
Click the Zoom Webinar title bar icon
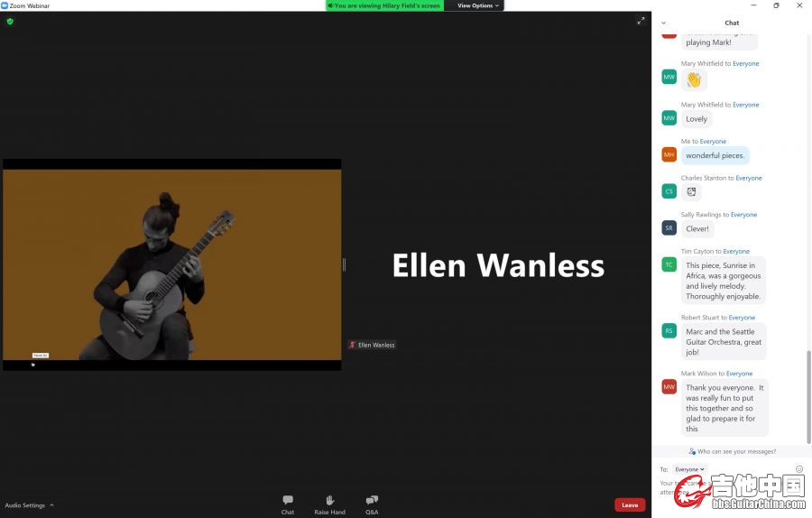[5, 5]
